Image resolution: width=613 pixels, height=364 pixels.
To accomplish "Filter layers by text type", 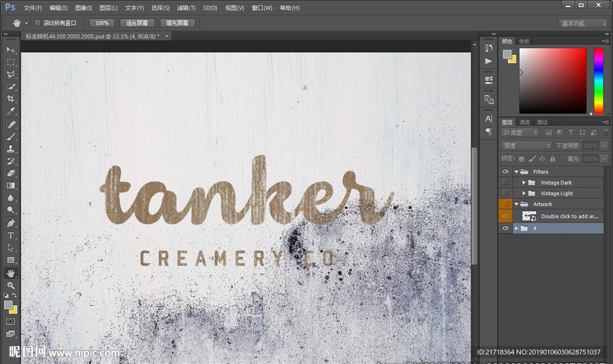I will tap(570, 132).
